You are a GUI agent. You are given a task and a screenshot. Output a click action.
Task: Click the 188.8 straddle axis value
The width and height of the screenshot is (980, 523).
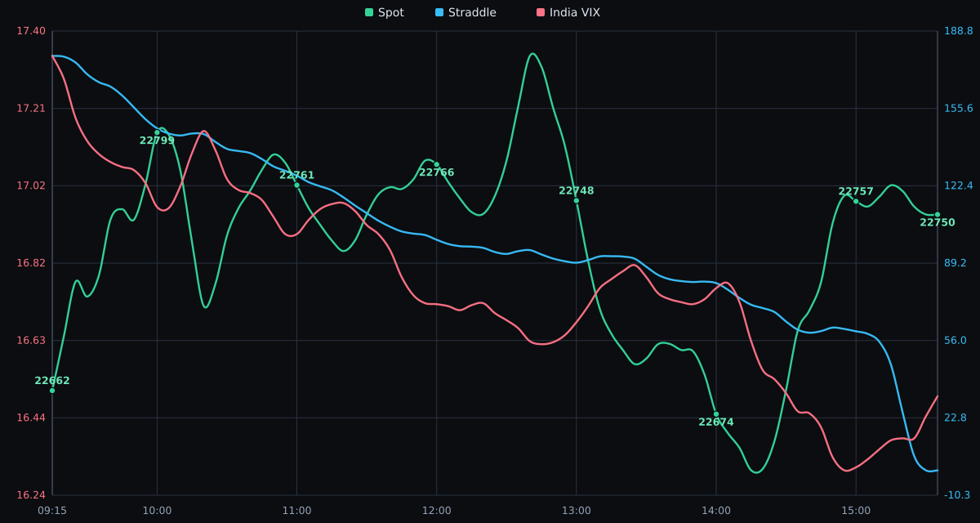pyautogui.click(x=959, y=31)
